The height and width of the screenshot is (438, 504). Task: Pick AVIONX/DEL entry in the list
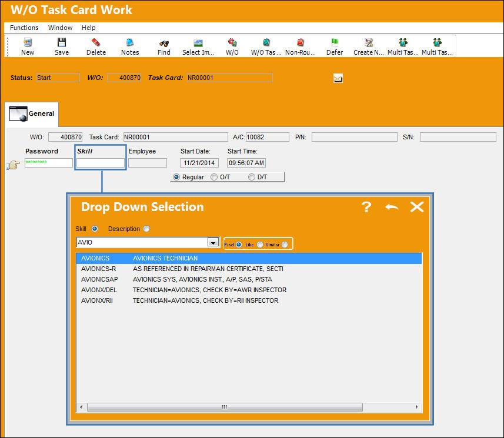coord(249,290)
